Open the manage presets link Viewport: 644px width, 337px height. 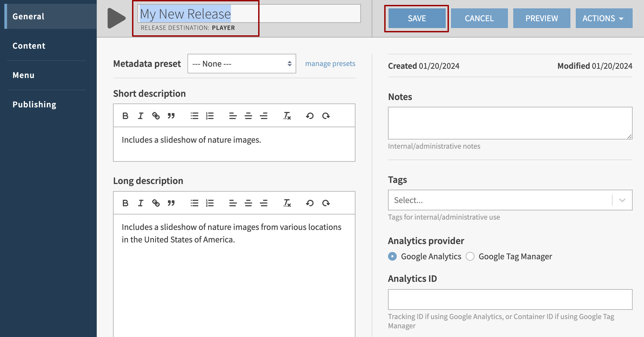point(330,64)
